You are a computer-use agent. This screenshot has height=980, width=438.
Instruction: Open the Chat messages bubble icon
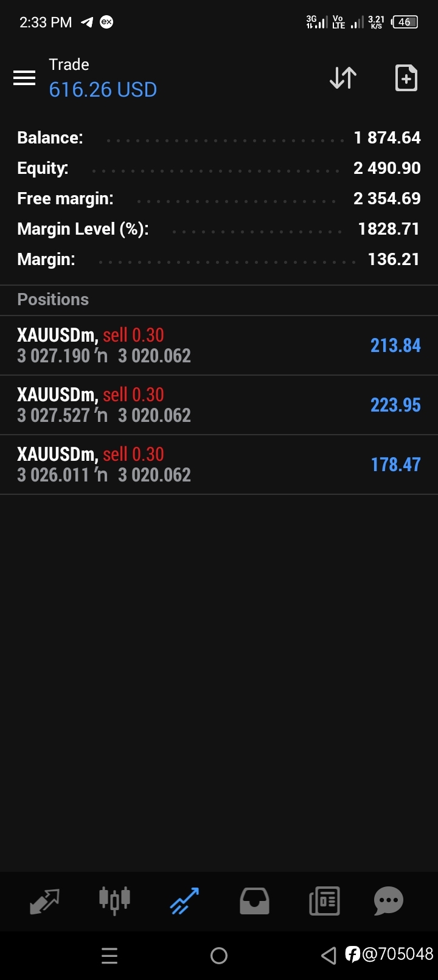point(389,901)
